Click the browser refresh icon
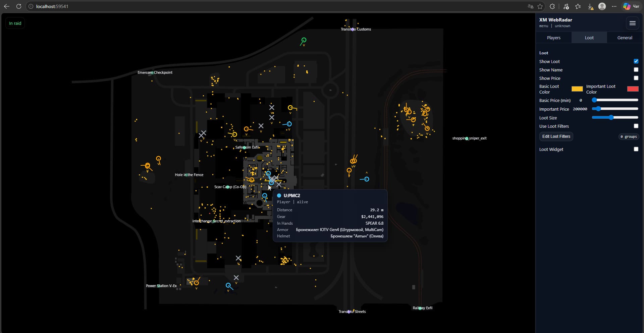 [19, 6]
